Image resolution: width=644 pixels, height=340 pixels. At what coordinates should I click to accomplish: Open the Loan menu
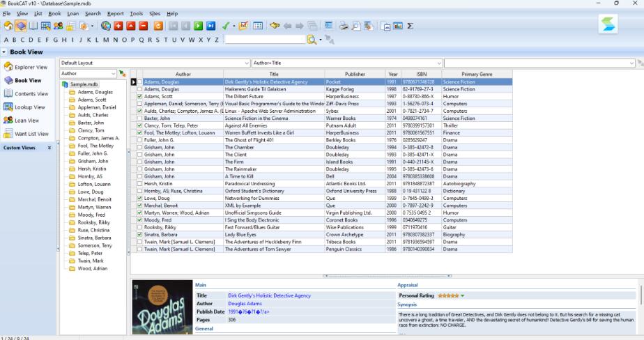click(x=73, y=13)
